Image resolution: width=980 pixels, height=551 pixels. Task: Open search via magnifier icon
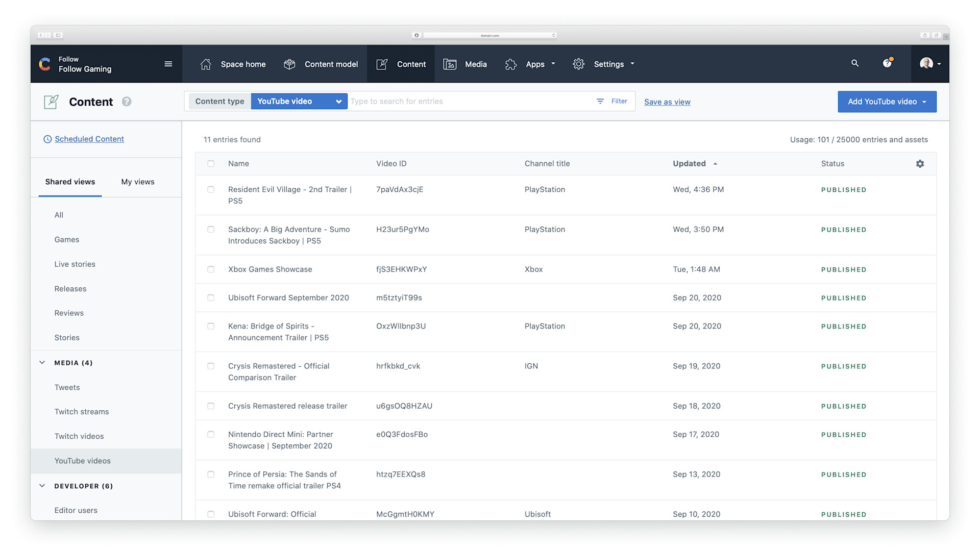pyautogui.click(x=855, y=63)
